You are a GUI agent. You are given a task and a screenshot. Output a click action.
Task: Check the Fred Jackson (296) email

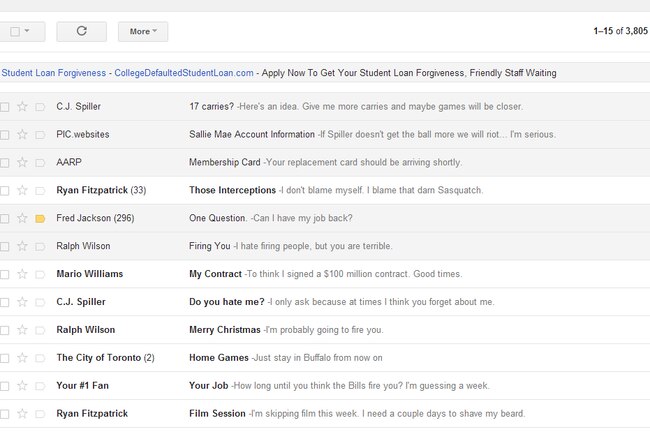pyautogui.click(x=5, y=219)
